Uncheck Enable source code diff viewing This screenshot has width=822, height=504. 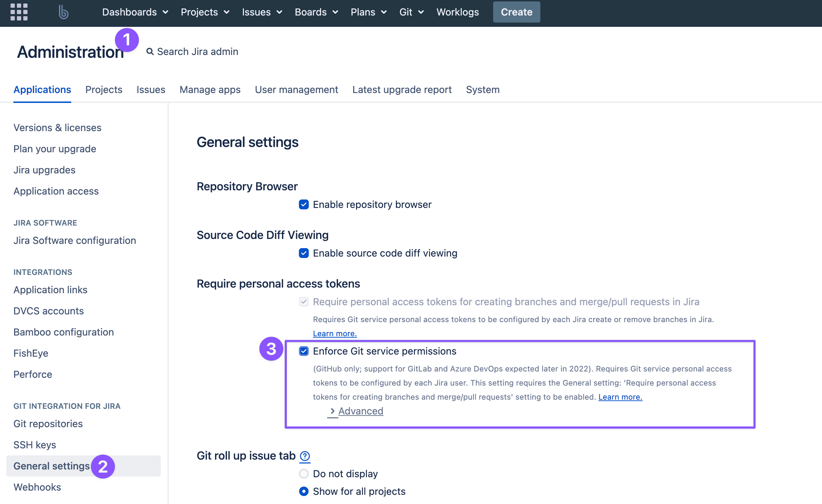304,253
